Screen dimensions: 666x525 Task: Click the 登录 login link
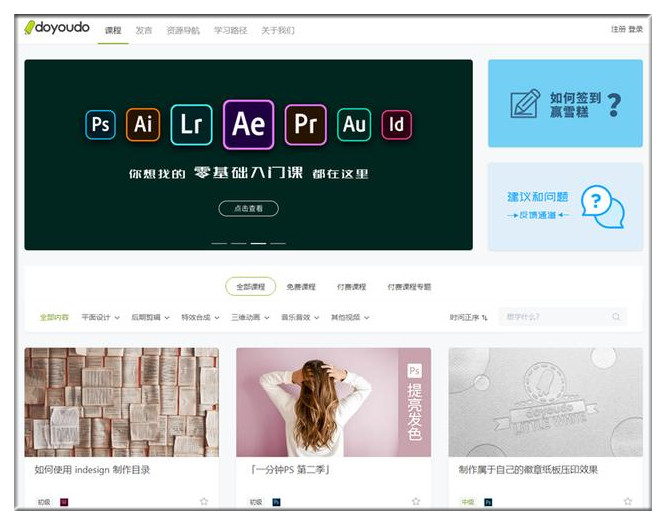(x=635, y=29)
